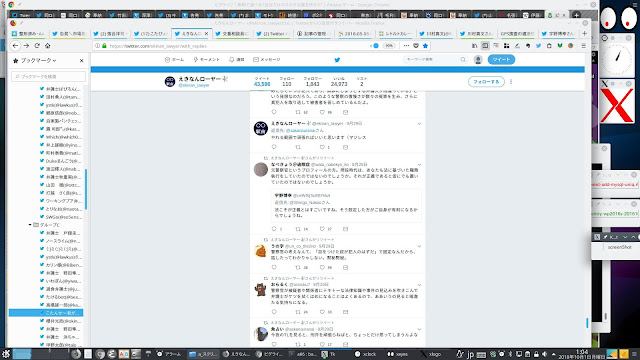
Task: Click the なべきょう user avatar
Action: (261, 169)
